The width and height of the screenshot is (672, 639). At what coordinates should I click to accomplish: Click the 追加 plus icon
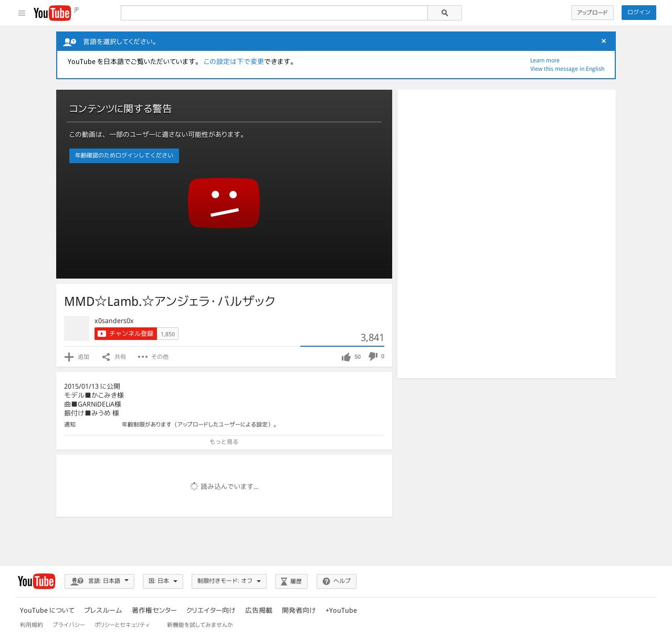click(x=69, y=357)
